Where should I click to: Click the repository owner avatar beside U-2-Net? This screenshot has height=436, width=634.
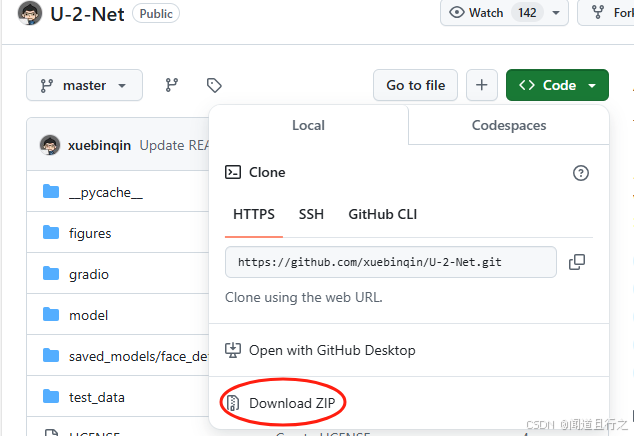30,13
